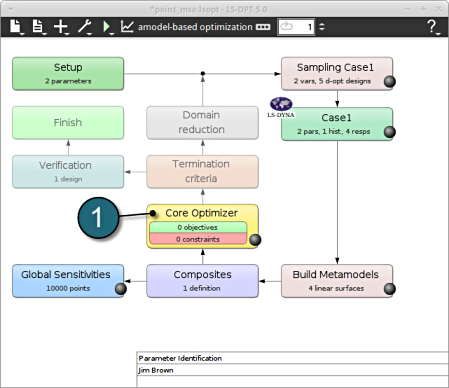Open the wrench tools icon

click(84, 27)
